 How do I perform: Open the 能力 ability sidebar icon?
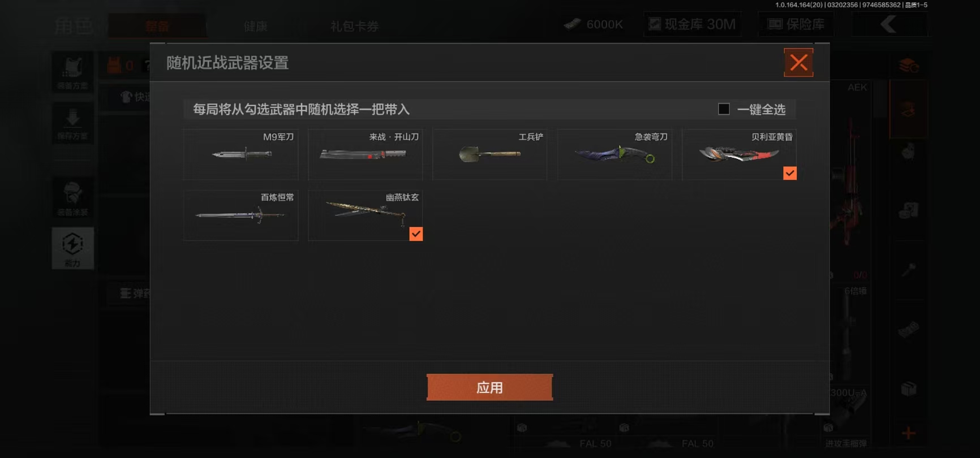(x=72, y=248)
